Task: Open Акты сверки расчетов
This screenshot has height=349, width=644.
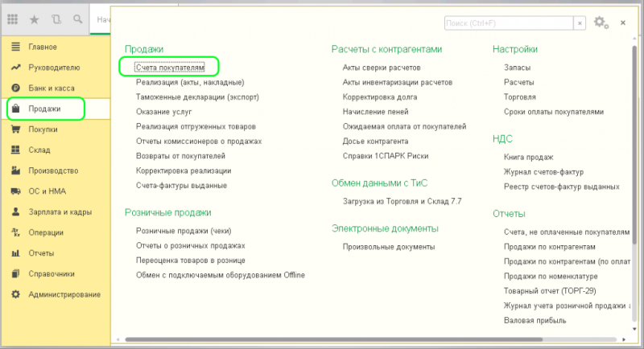Action: pos(382,68)
